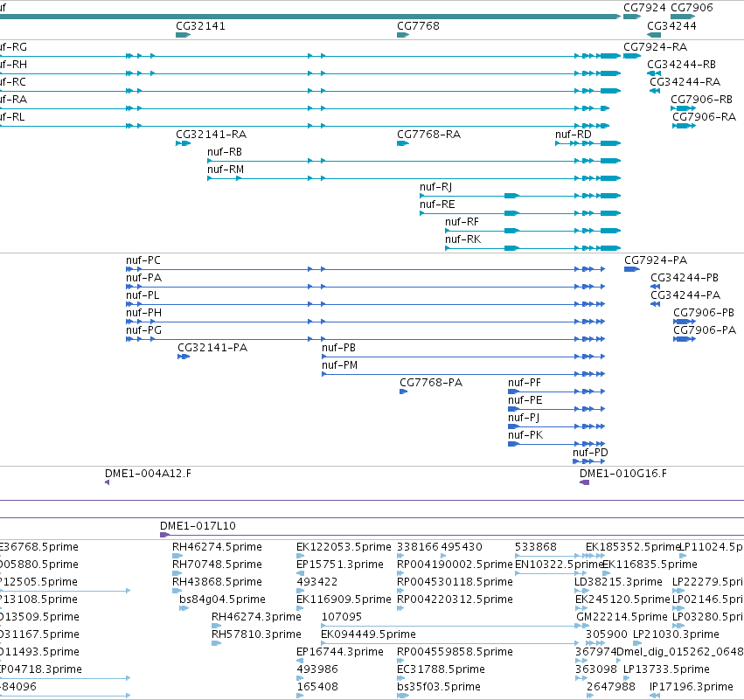This screenshot has height=700, width=744.
Task: Click the RH70748.5prime EST label
Action: click(217, 565)
